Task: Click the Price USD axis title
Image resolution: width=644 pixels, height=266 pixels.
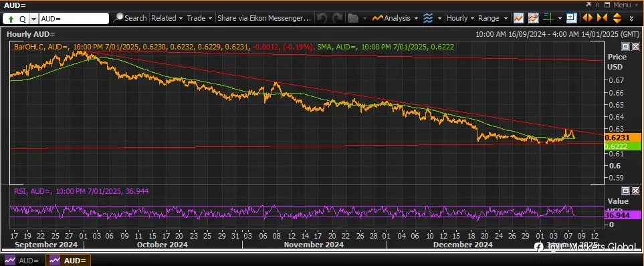Action: 617,61
